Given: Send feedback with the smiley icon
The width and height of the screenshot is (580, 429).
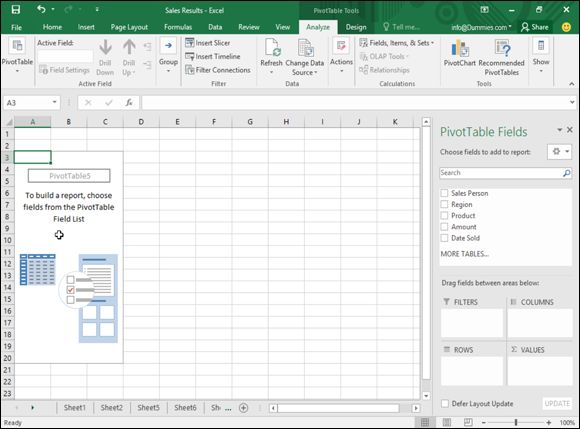Looking at the screenshot, I should tap(566, 27).
